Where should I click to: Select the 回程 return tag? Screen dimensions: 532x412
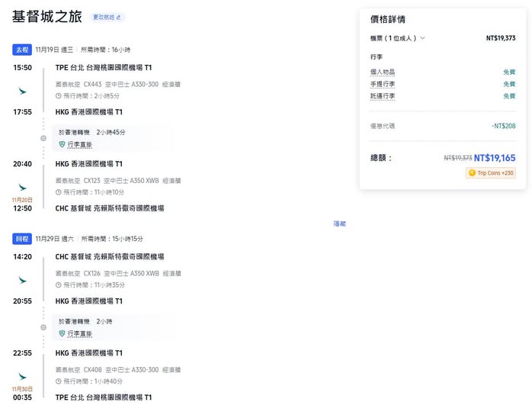pos(22,239)
